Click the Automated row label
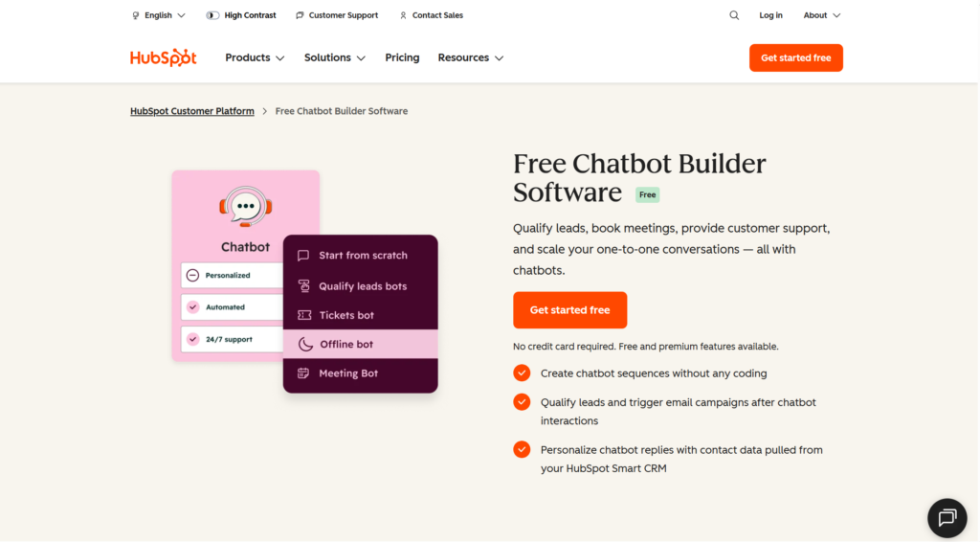The image size is (980, 542). (225, 307)
